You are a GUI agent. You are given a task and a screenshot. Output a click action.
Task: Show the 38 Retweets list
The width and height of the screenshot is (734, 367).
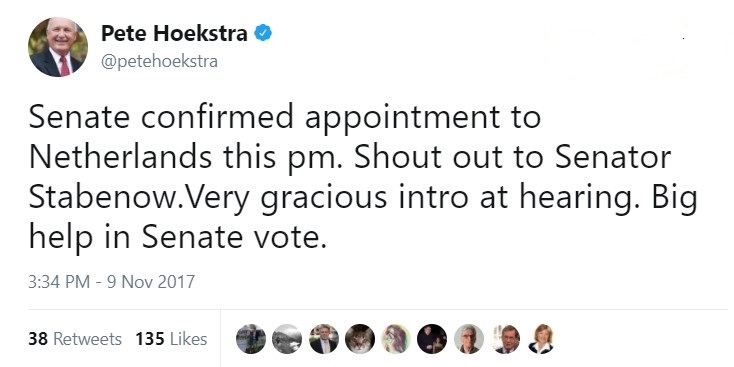tap(75, 338)
